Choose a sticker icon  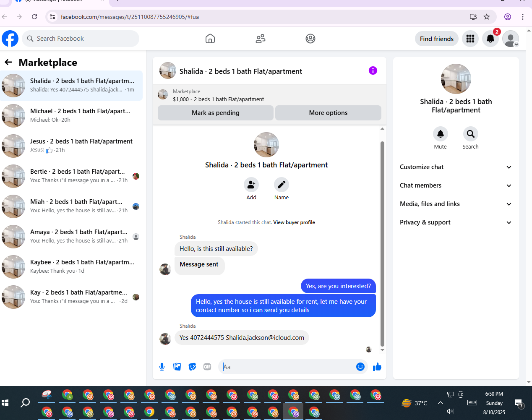tap(192, 367)
